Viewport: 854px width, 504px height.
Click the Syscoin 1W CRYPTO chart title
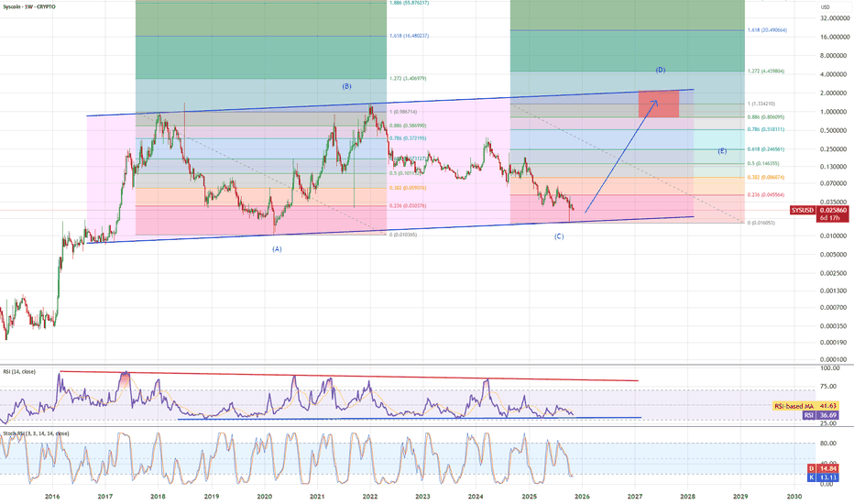[x=29, y=6]
